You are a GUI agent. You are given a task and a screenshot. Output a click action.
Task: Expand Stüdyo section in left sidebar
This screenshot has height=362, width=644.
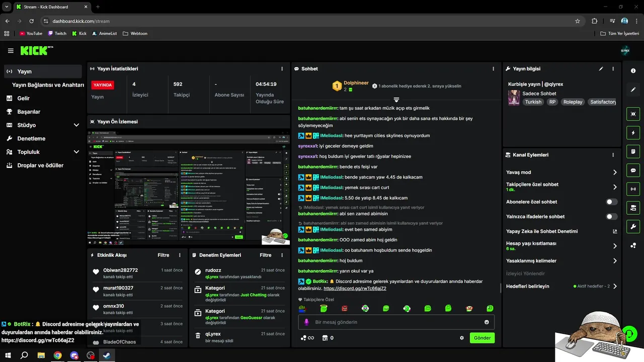pyautogui.click(x=76, y=125)
